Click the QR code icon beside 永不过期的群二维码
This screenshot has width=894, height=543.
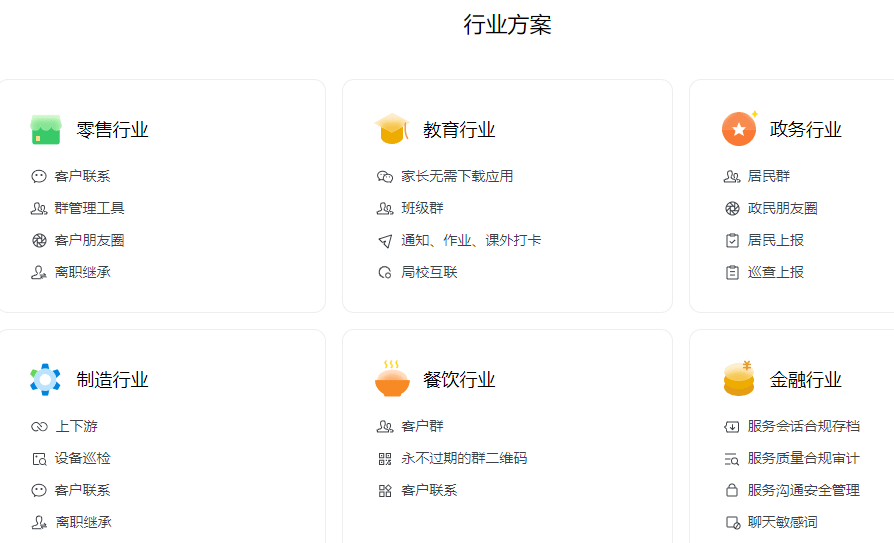pyautogui.click(x=385, y=458)
